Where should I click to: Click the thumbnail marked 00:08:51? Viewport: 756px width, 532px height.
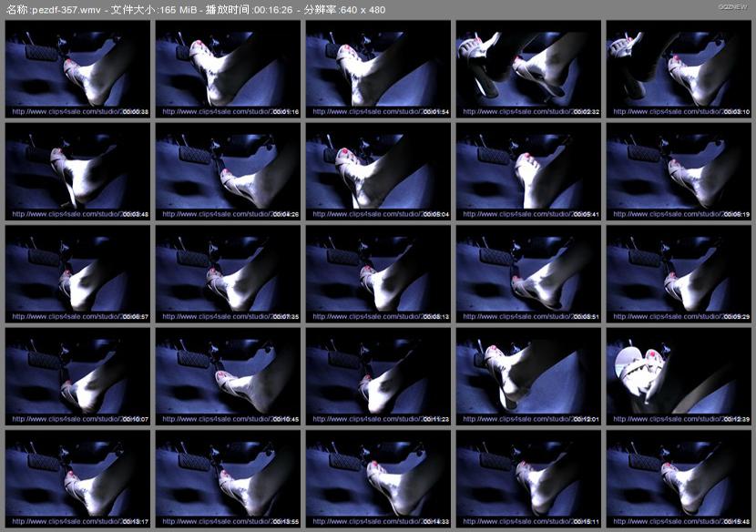pos(528,274)
